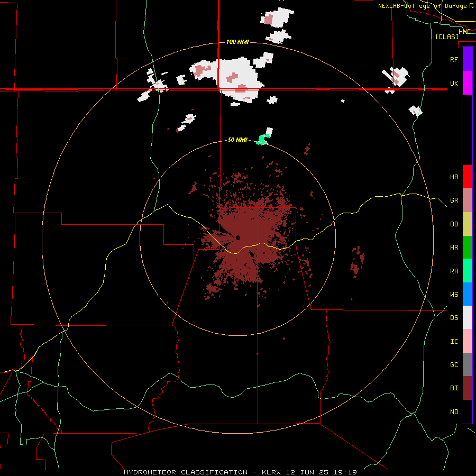Click the BD legend label

pos(454,224)
